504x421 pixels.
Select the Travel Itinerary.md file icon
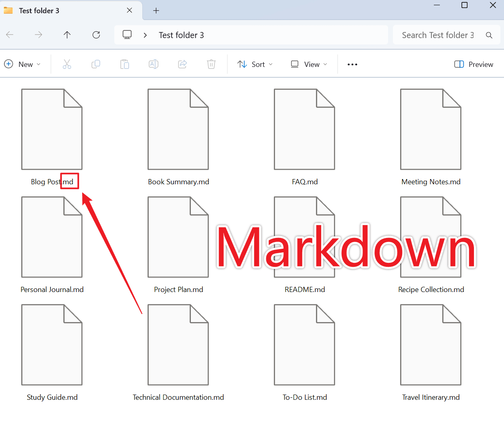(431, 345)
